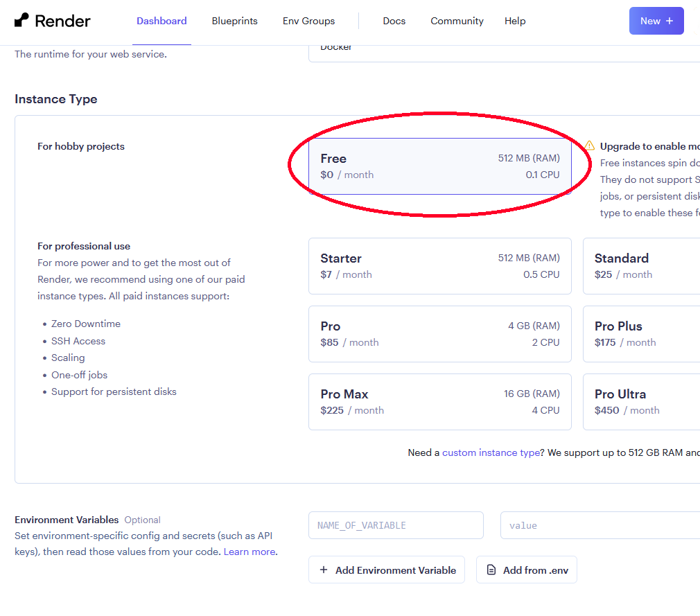Screen dimensions: 700x616
Task: Click the Learn more link
Action: [x=249, y=551]
